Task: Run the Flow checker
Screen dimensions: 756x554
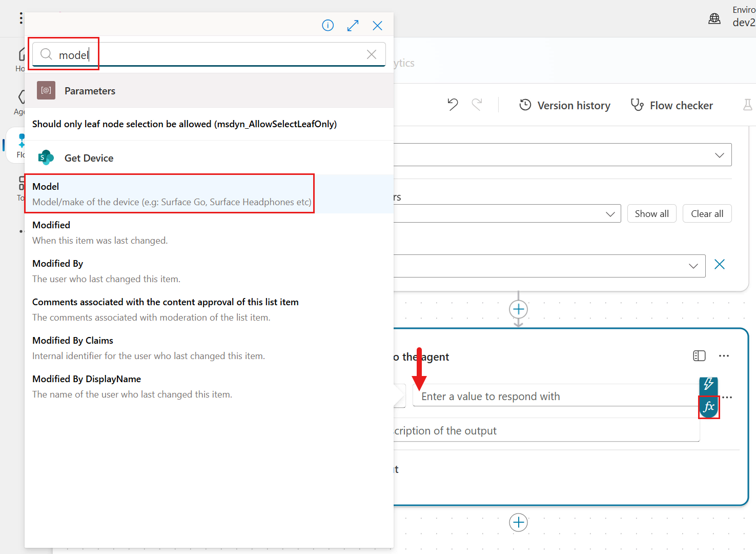Action: [x=671, y=105]
